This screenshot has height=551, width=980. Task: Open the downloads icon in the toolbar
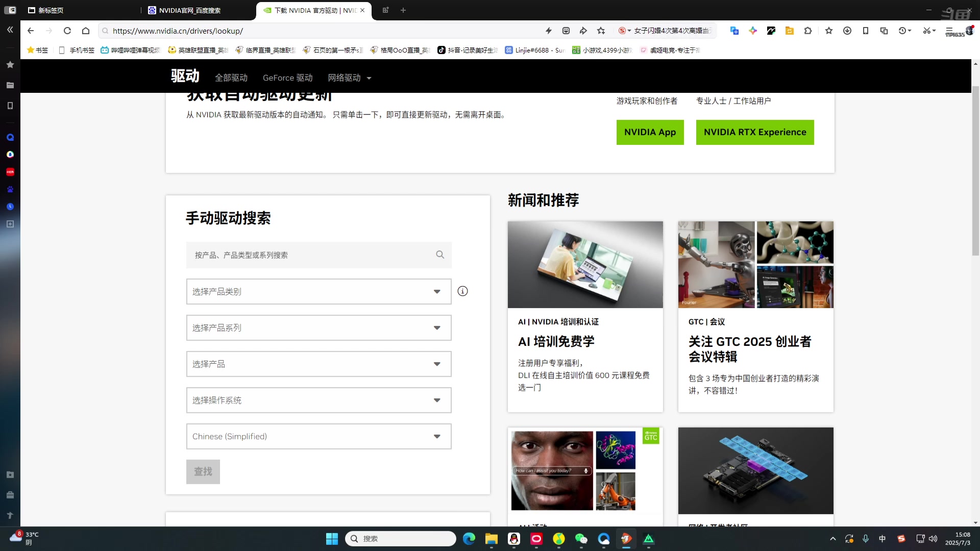(847, 31)
